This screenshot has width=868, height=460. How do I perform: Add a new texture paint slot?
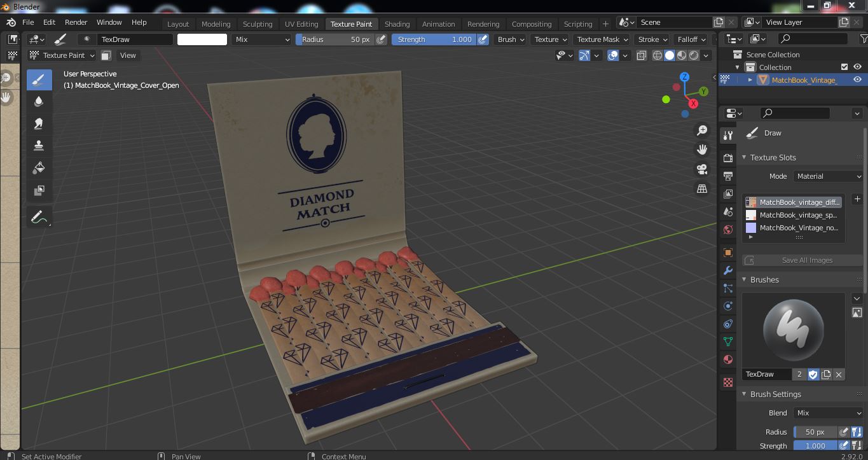point(857,199)
